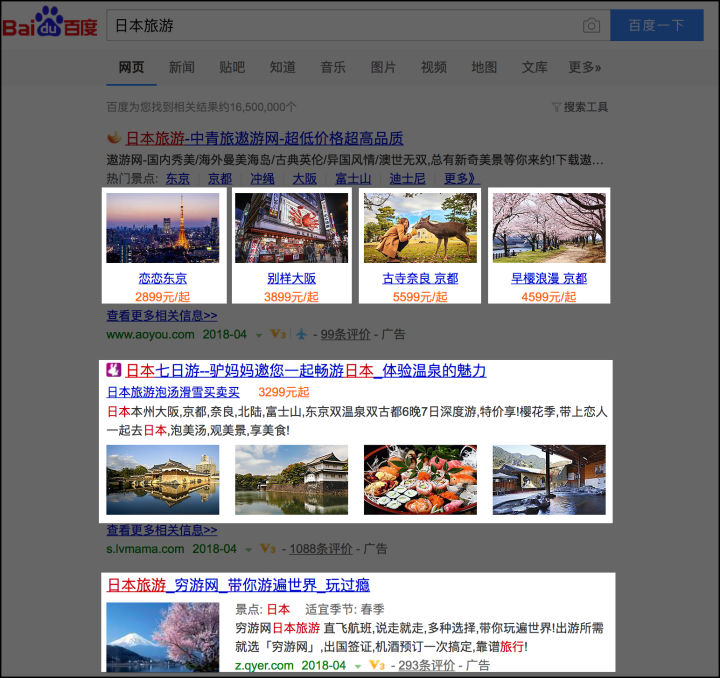Click the 3299元起 price text
Viewport: 720px width, 678px height.
pos(283,392)
